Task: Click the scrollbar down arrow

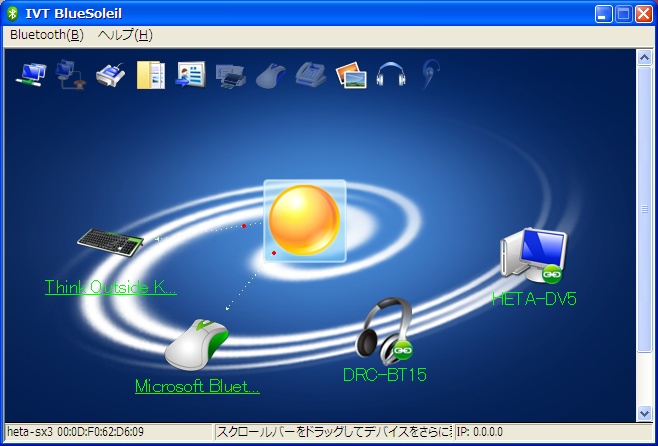Action: tap(645, 413)
